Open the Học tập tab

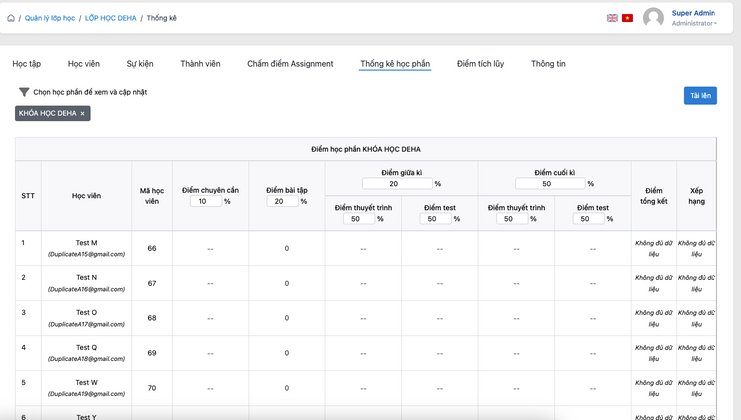[x=27, y=64]
